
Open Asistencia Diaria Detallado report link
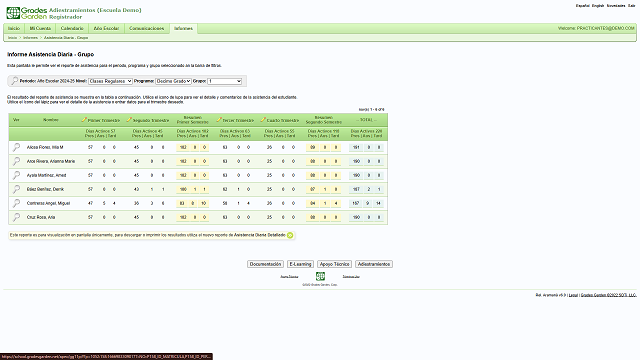[x=260, y=235]
